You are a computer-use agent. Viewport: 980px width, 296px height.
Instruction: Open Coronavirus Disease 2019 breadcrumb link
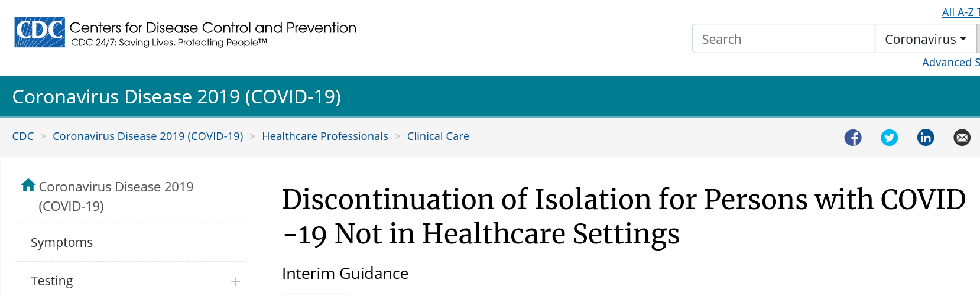click(148, 136)
